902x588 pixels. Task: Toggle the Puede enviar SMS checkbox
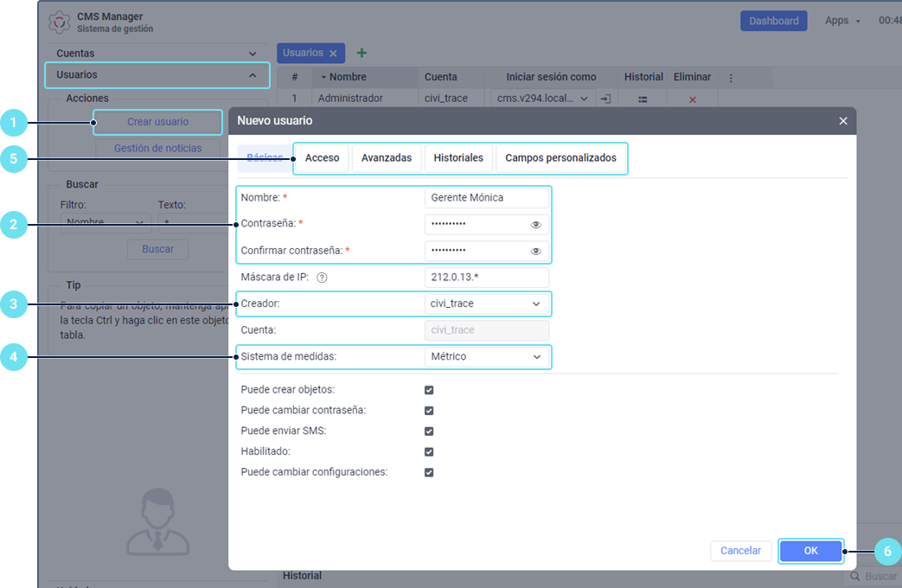[429, 431]
